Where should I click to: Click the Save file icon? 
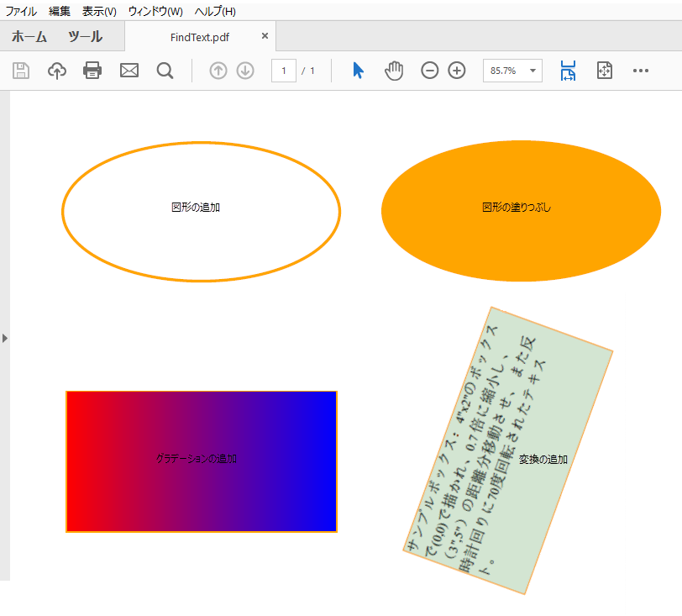pos(21,71)
